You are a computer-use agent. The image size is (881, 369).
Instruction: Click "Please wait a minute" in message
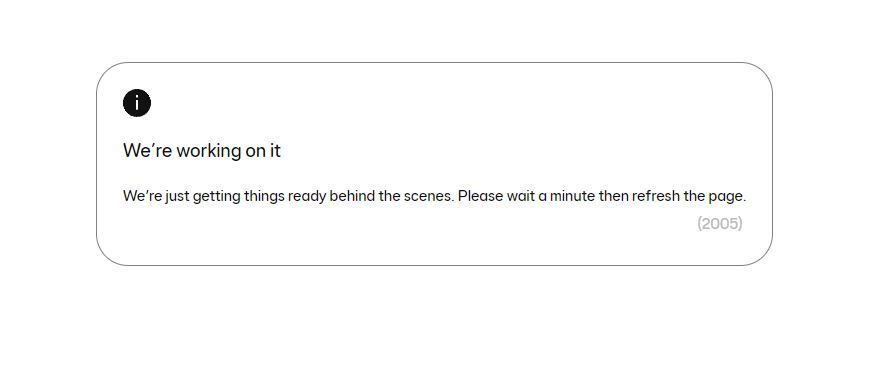(x=527, y=197)
